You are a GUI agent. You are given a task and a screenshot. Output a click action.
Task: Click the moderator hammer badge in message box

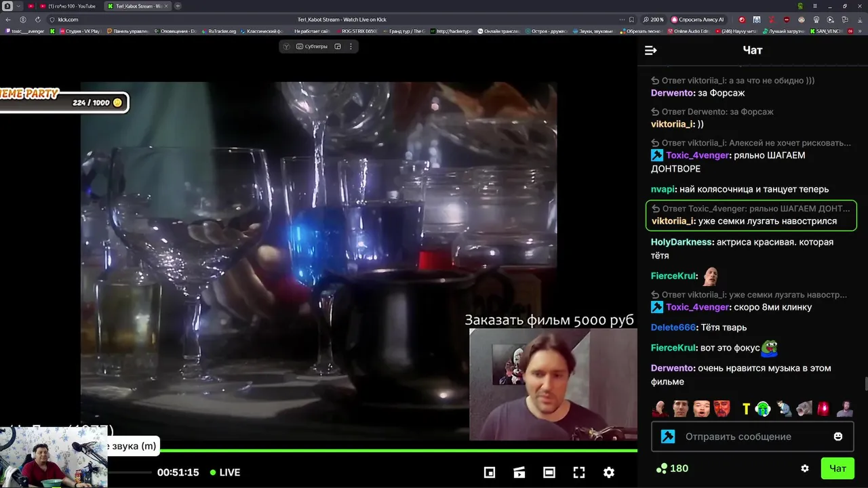pos(668,436)
